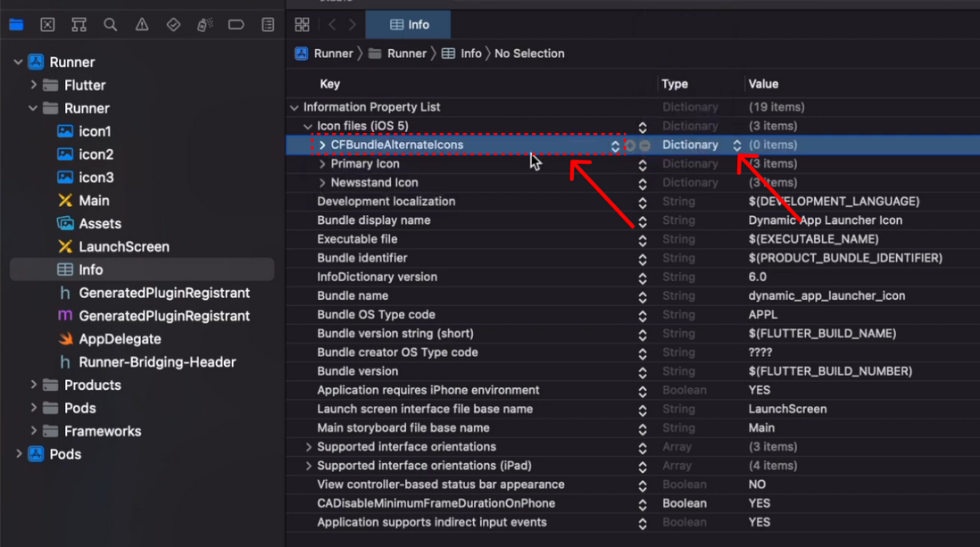Click the $(FLUTTER_BUILD_NUMBER) value
Viewport: 980px width, 547px height.
831,371
